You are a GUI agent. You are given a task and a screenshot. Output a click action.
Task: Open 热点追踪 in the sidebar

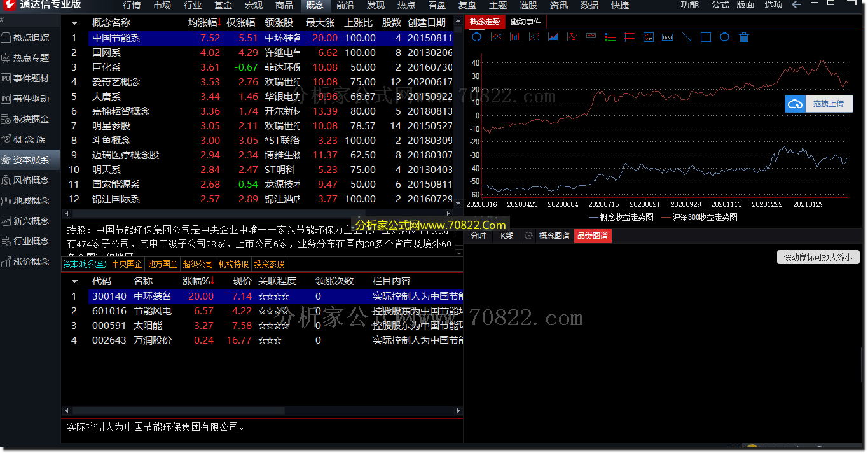point(31,38)
